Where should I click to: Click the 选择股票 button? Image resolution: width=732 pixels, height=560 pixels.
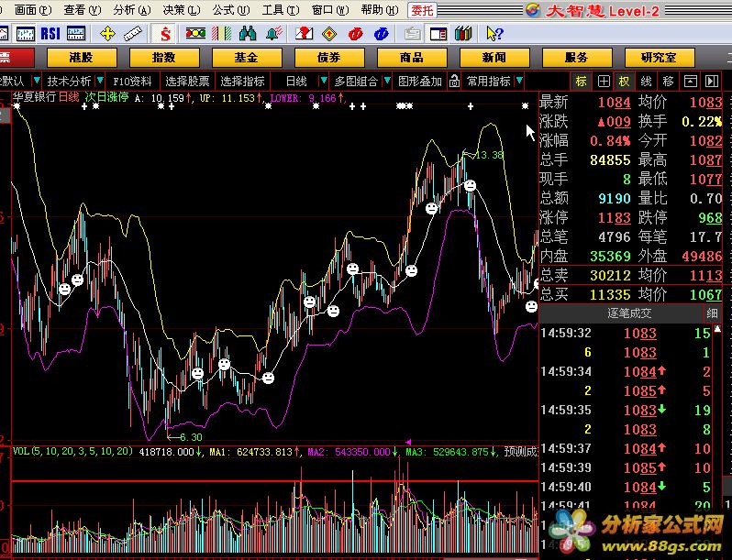click(x=187, y=82)
